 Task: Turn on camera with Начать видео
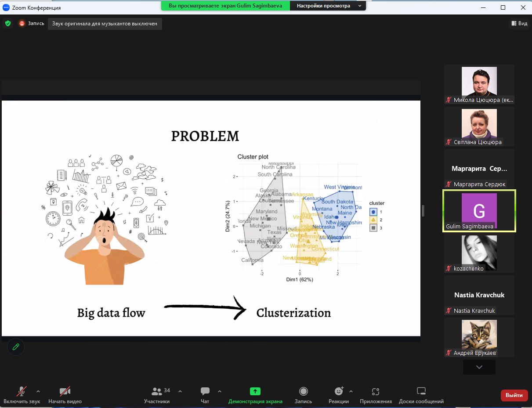(x=65, y=391)
